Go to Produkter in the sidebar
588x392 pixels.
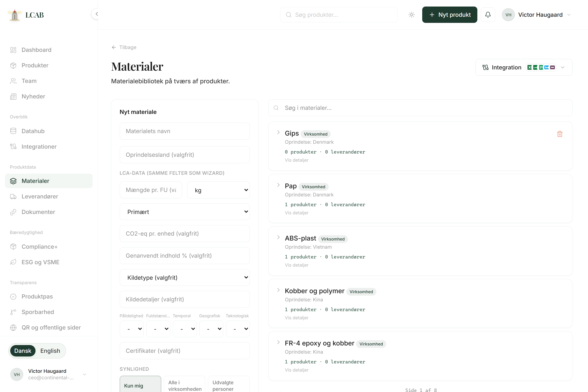pos(49,66)
